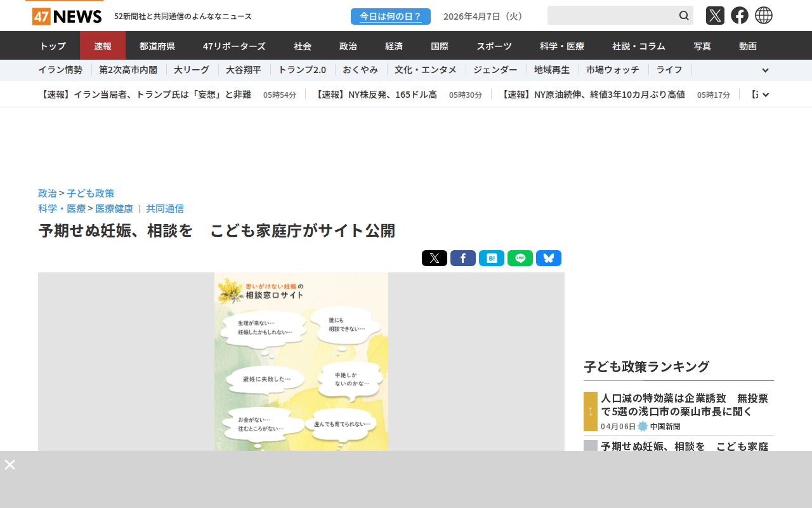Open the 子ども政策 breadcrumb link
This screenshot has width=812, height=508.
(x=91, y=193)
